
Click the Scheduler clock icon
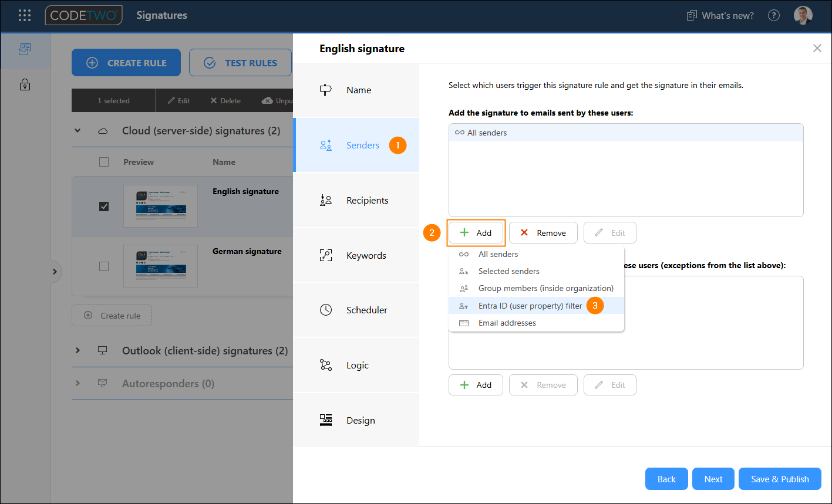(x=326, y=310)
